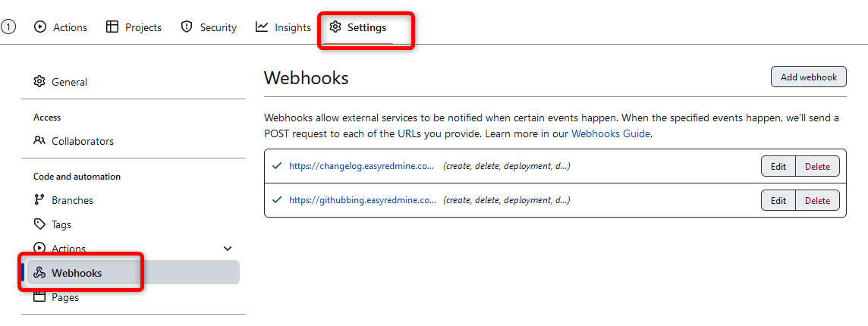
Task: Click the green checkmark on changelog webhook
Action: pyautogui.click(x=278, y=165)
